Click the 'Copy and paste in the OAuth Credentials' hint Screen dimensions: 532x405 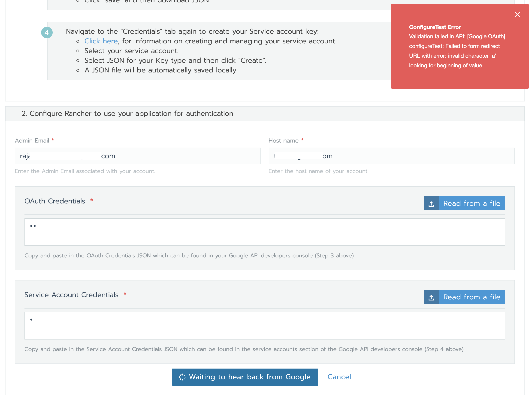click(190, 256)
